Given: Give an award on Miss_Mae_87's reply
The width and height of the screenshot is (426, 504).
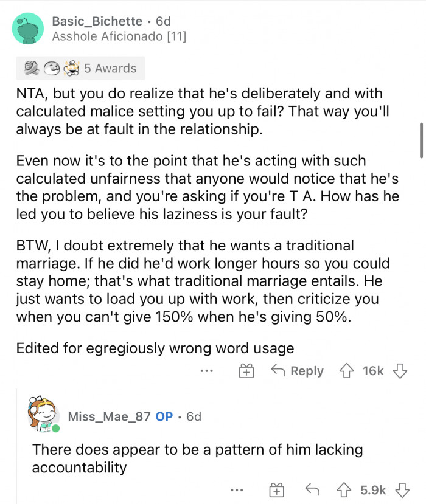Looking at the screenshot, I should pyautogui.click(x=276, y=489).
